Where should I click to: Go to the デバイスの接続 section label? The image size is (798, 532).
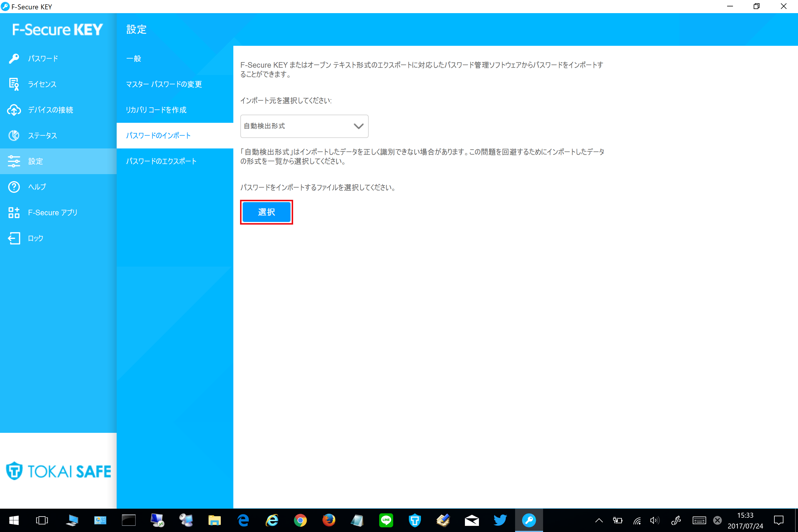click(x=50, y=110)
